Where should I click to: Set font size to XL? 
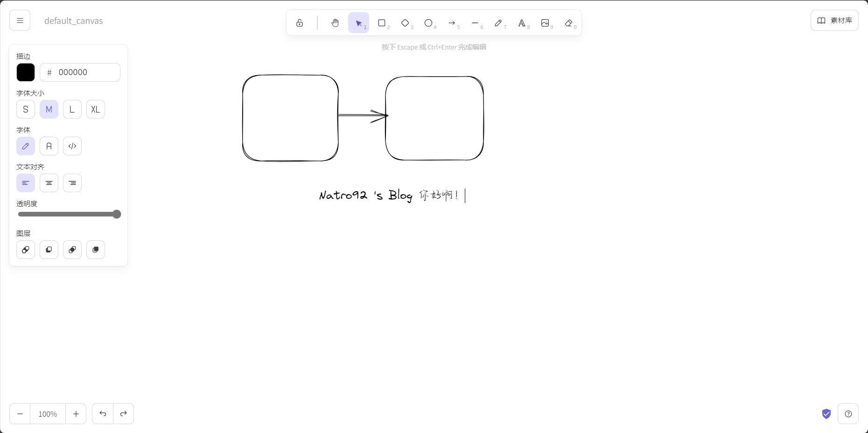click(x=96, y=109)
